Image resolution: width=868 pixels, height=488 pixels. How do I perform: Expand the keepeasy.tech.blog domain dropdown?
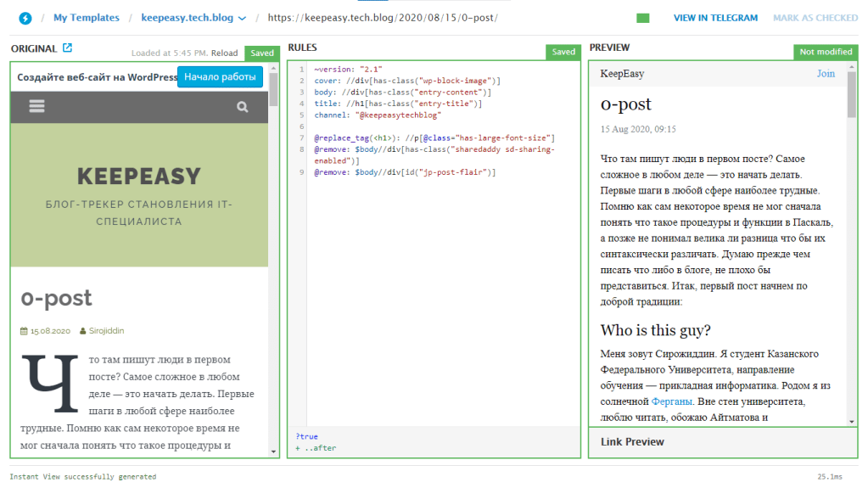point(243,18)
